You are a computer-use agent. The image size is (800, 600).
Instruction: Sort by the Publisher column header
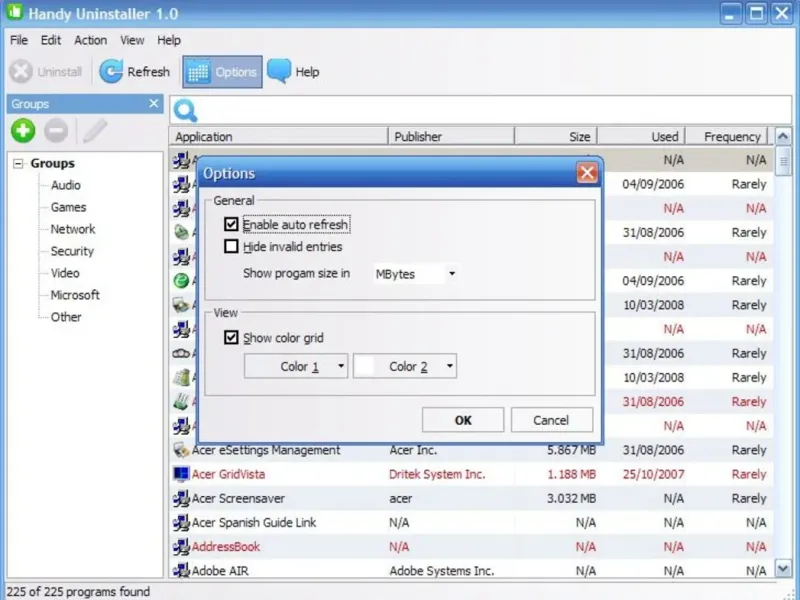451,137
